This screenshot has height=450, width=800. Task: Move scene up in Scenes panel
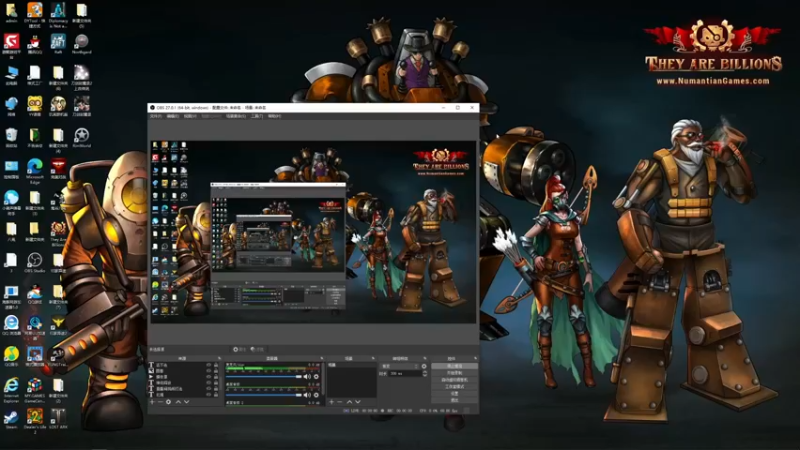coord(349,402)
